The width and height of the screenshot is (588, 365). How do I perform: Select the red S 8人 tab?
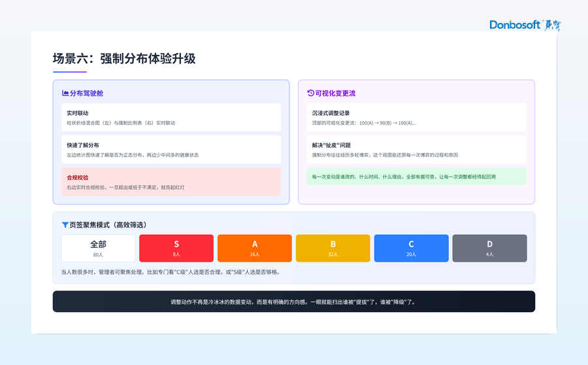click(x=176, y=248)
